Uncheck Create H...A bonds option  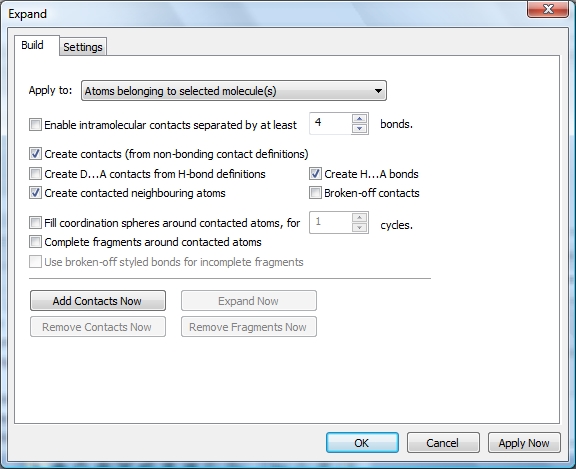pos(315,173)
